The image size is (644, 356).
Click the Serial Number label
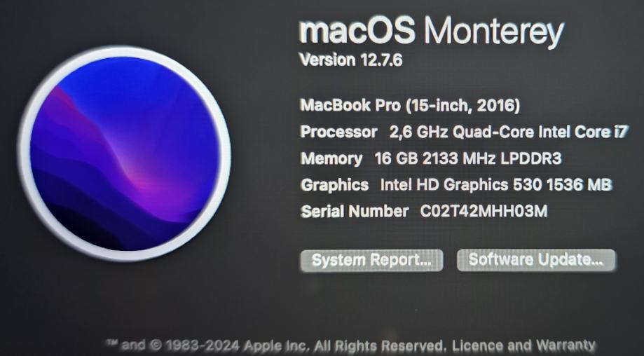[355, 211]
